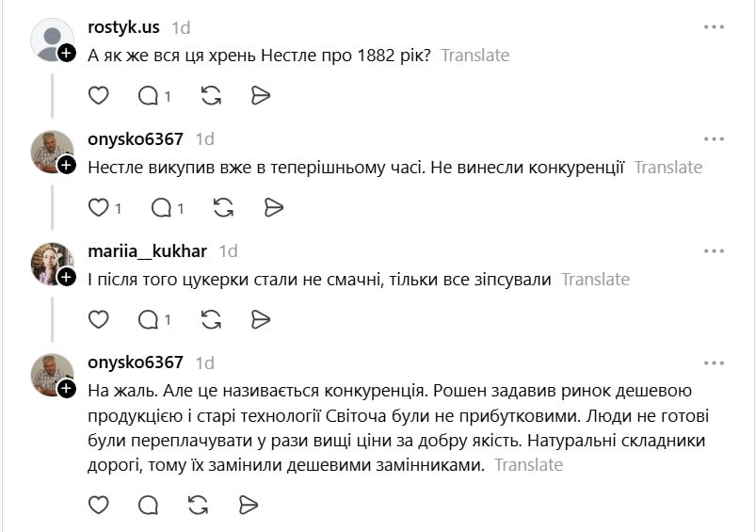Translate mariia__kukhar's comment
The width and height of the screenshot is (756, 532).
[595, 280]
